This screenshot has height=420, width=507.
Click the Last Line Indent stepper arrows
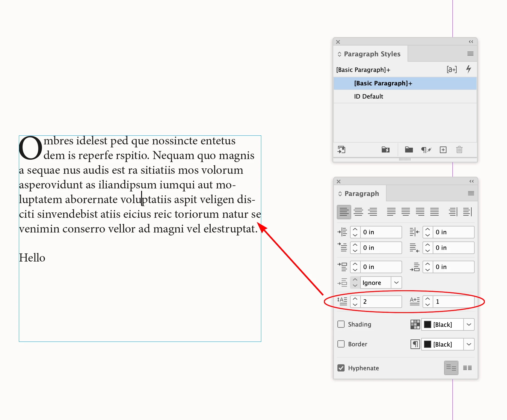pyautogui.click(x=428, y=248)
